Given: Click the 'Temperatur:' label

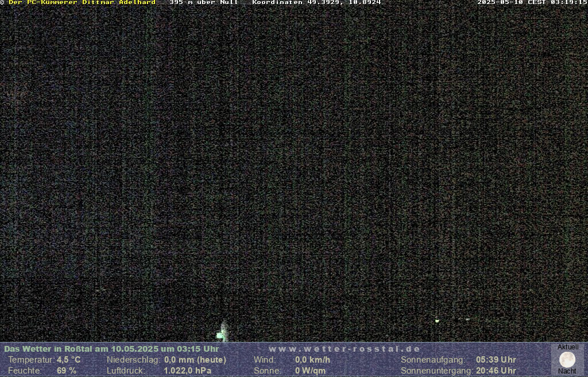Looking at the screenshot, I should point(32,360).
